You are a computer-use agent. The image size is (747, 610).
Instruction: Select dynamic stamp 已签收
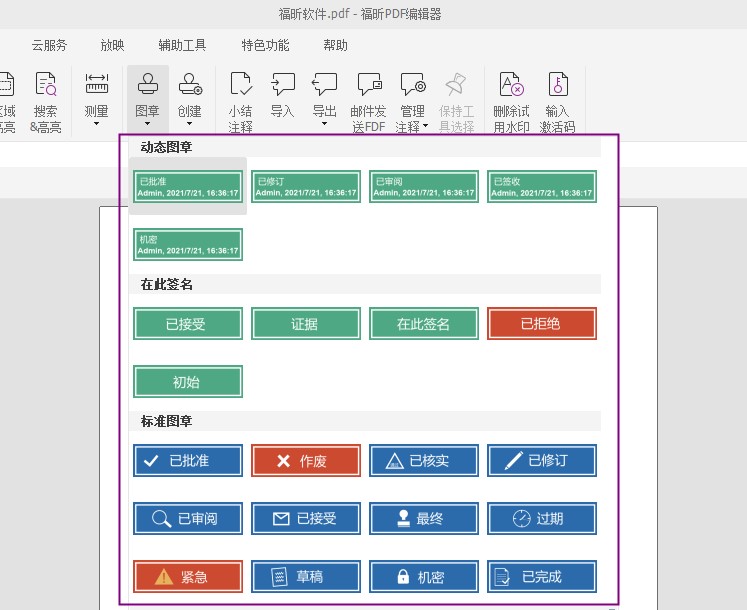click(x=542, y=186)
